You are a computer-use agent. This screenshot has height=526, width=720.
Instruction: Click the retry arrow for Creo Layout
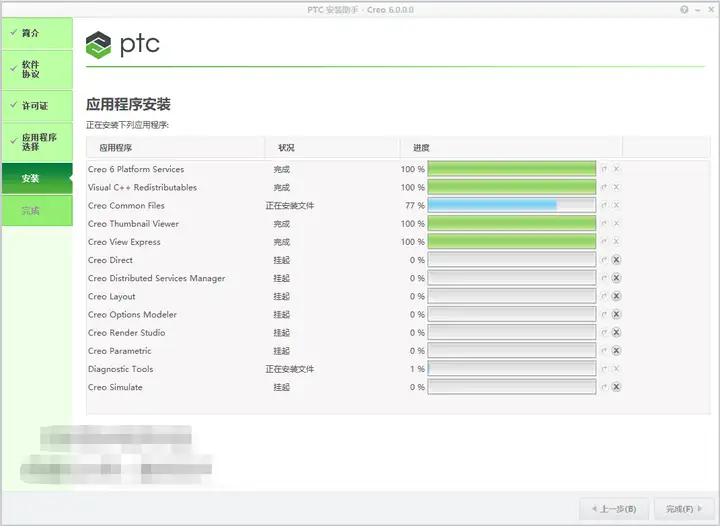coord(604,296)
